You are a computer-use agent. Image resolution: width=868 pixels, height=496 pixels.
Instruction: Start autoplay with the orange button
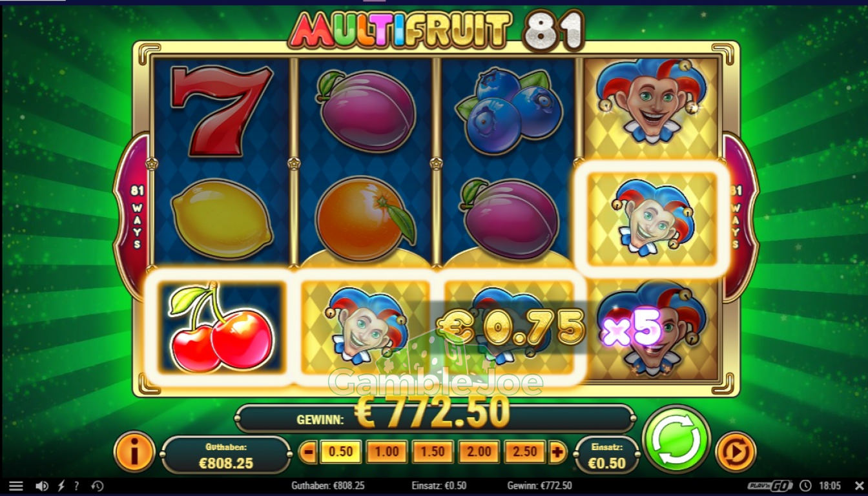click(x=736, y=451)
